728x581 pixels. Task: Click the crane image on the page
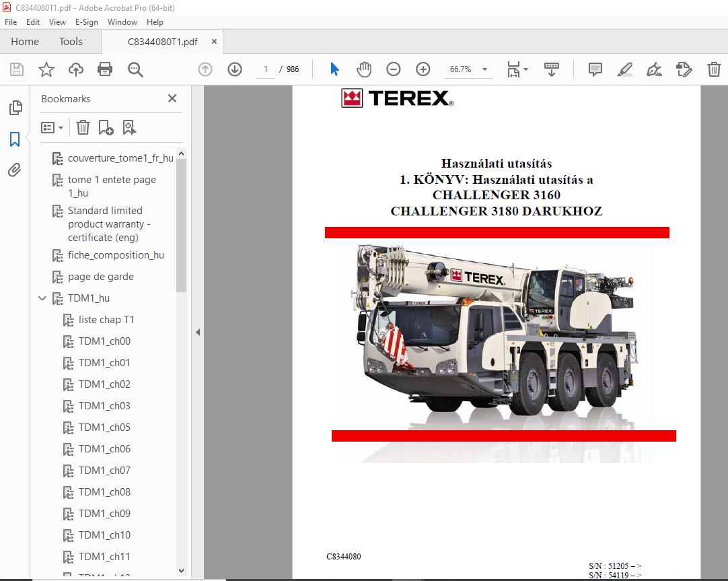(497, 353)
